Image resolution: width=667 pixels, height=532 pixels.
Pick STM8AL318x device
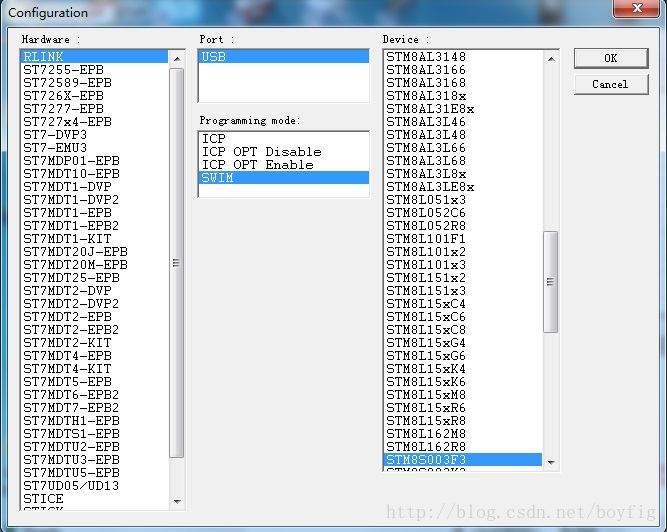(x=463, y=96)
